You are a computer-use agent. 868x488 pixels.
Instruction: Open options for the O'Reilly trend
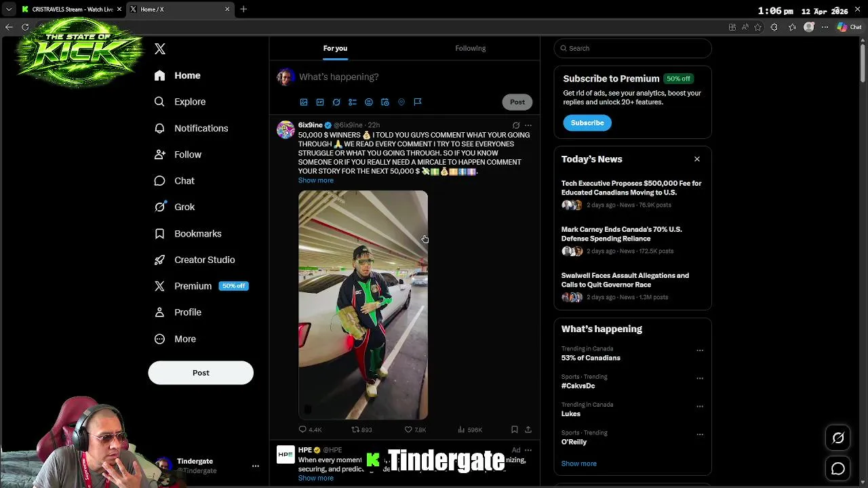pos(700,434)
